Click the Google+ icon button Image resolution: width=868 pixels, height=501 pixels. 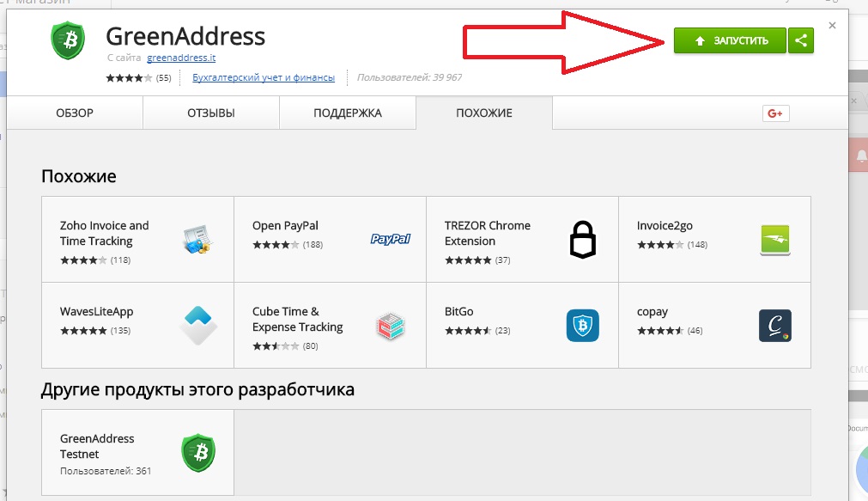coord(775,113)
